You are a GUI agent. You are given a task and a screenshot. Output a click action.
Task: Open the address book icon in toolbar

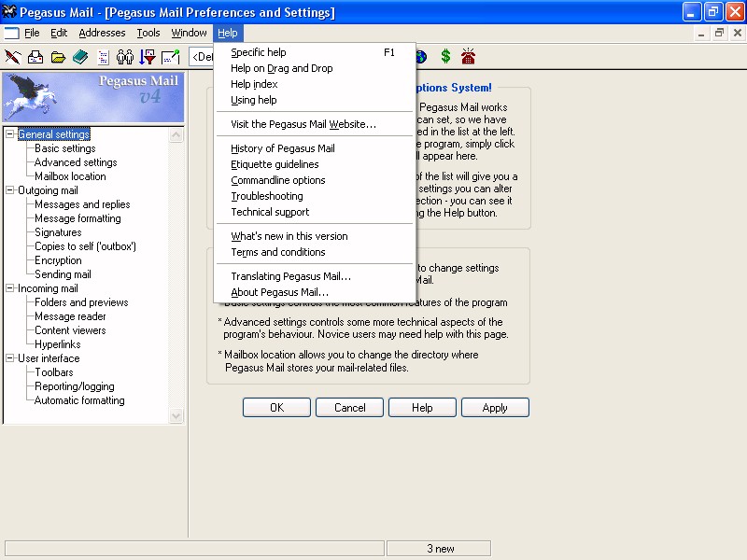tap(80, 57)
